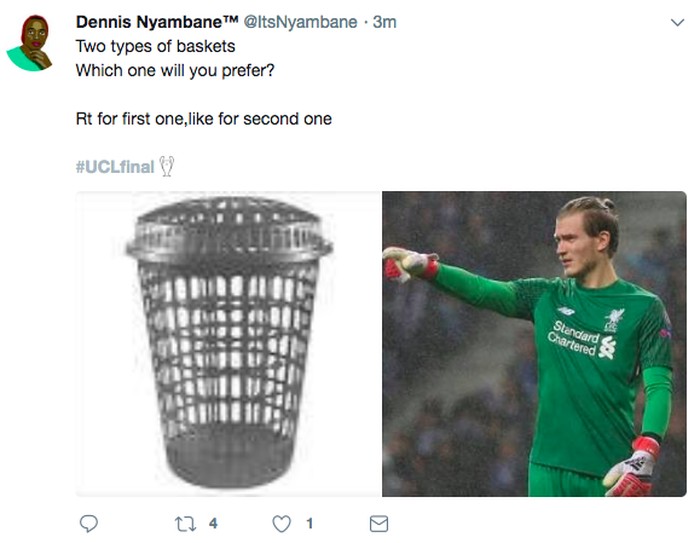The width and height of the screenshot is (700, 543).
Task: Click the retweet count number 4
Action: tap(213, 523)
